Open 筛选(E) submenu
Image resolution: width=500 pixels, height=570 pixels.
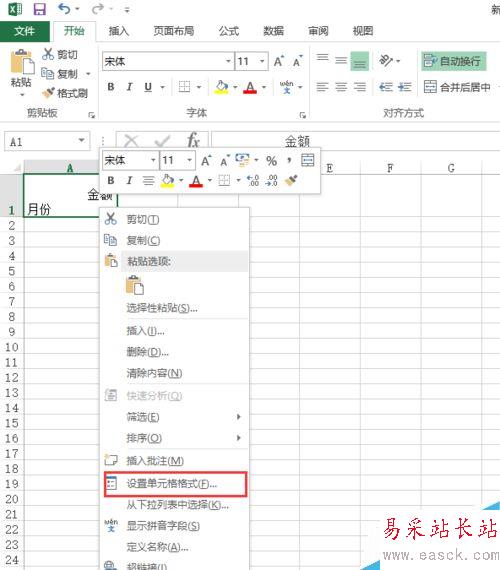point(175,417)
